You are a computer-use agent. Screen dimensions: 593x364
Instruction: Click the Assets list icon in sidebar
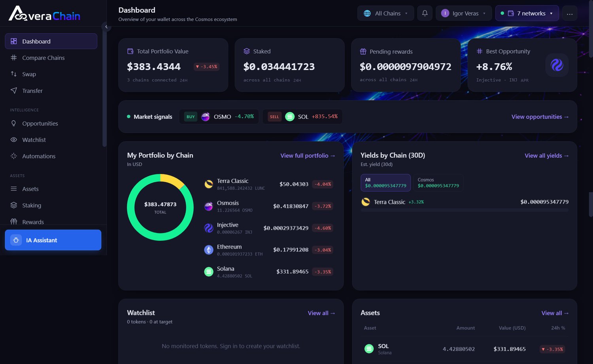click(x=14, y=189)
